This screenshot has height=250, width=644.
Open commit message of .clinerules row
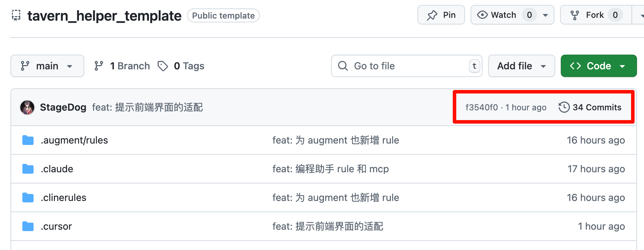[x=336, y=197]
